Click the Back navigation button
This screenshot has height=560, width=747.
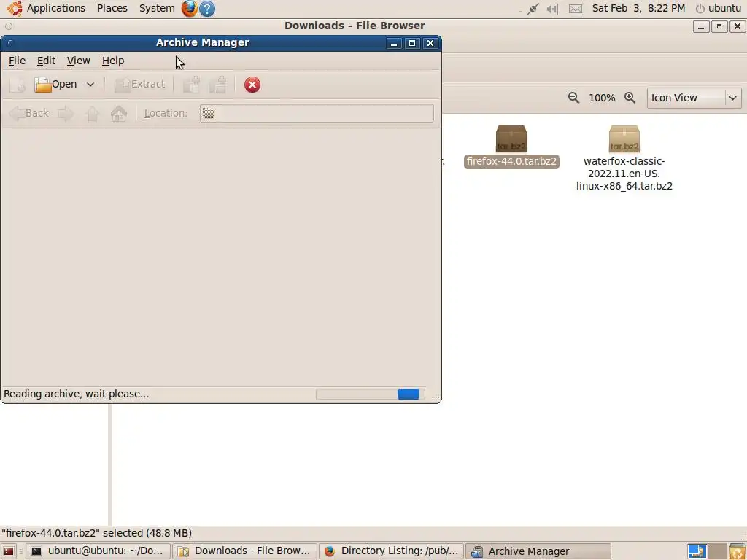(29, 113)
